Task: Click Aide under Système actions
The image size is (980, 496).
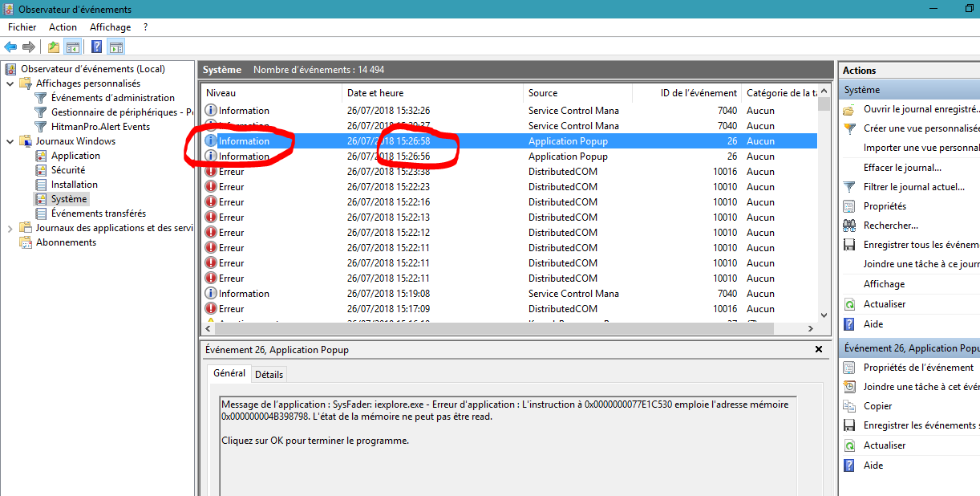Action: (873, 324)
